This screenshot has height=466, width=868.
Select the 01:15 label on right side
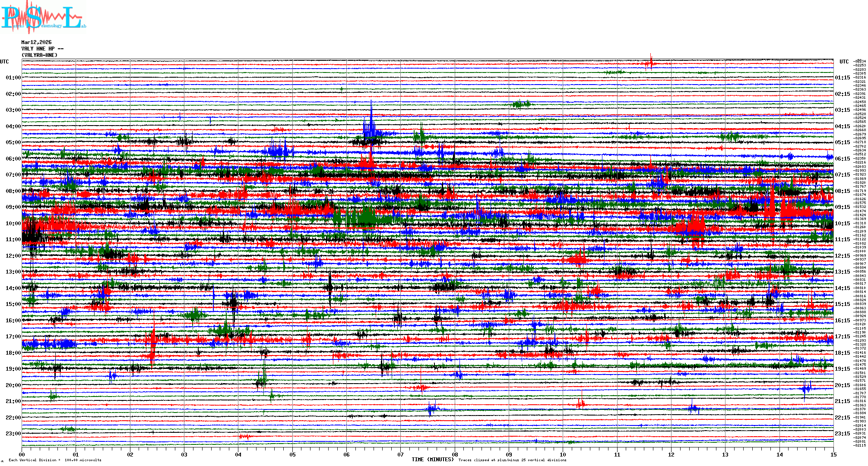842,78
